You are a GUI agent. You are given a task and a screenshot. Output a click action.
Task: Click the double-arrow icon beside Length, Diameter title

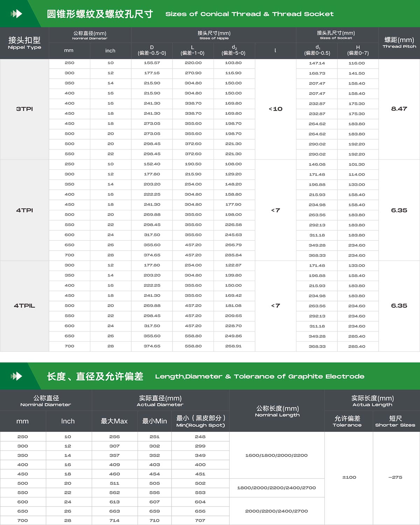(16, 376)
